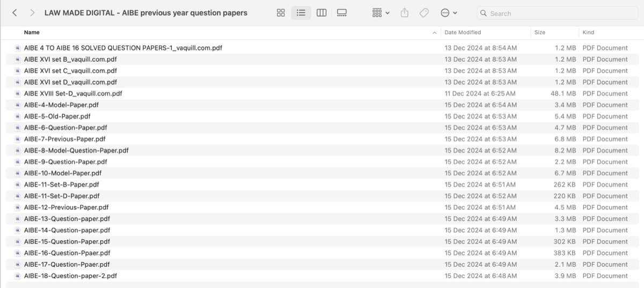
Task: Go forward with the right chevron button
Action: 32,13
